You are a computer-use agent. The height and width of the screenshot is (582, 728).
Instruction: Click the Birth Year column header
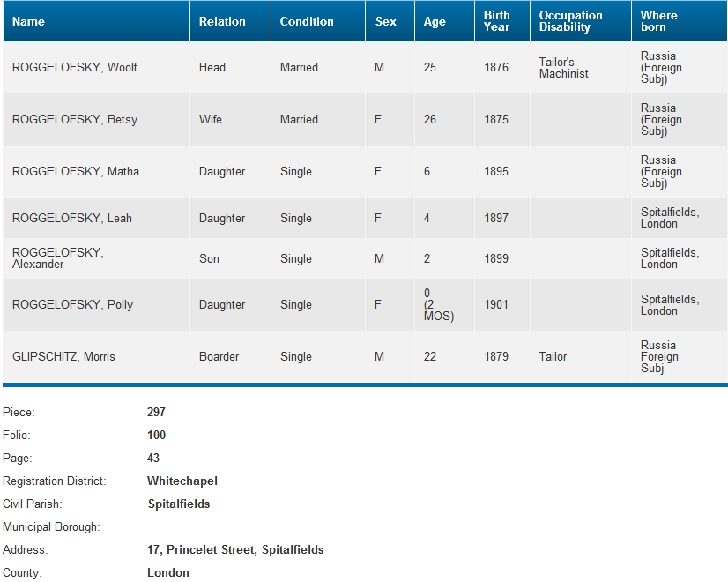tap(497, 21)
